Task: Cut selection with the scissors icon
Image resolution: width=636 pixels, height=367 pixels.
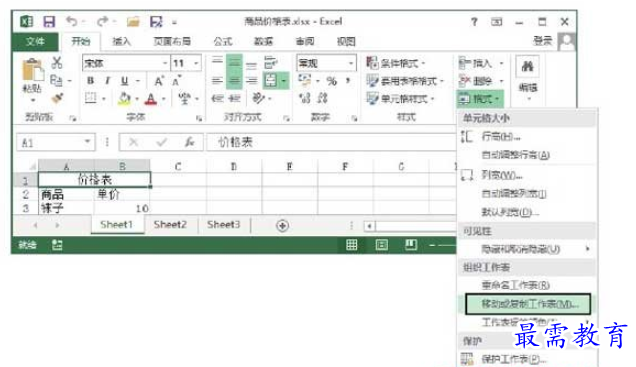Action: pos(57,62)
